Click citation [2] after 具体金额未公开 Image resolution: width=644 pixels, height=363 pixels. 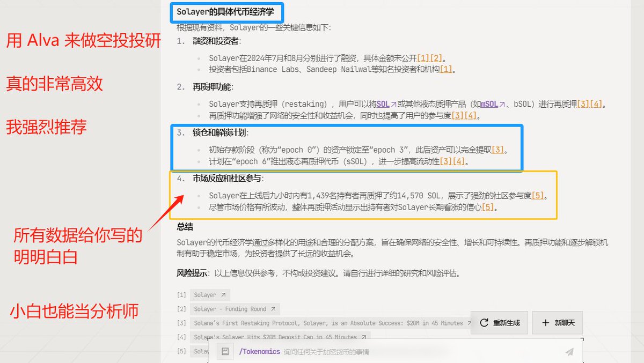pyautogui.click(x=436, y=58)
